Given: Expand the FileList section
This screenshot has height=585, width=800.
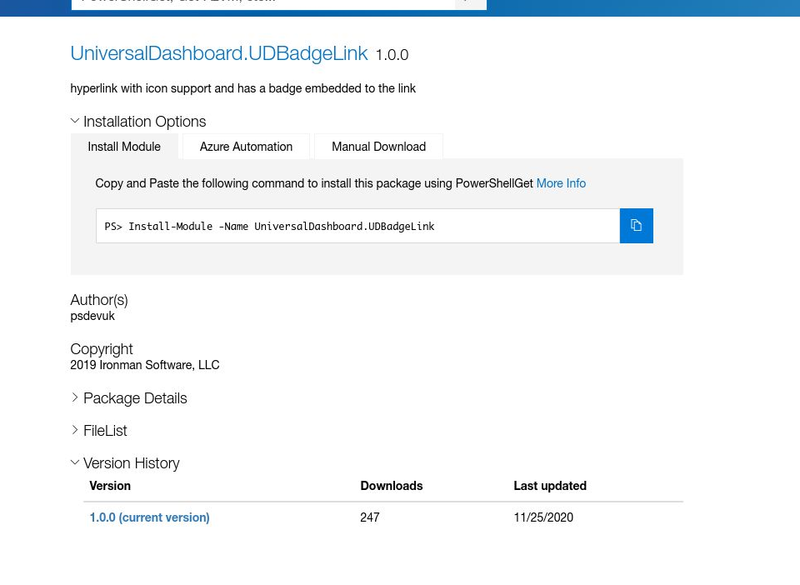Looking at the screenshot, I should [99, 431].
